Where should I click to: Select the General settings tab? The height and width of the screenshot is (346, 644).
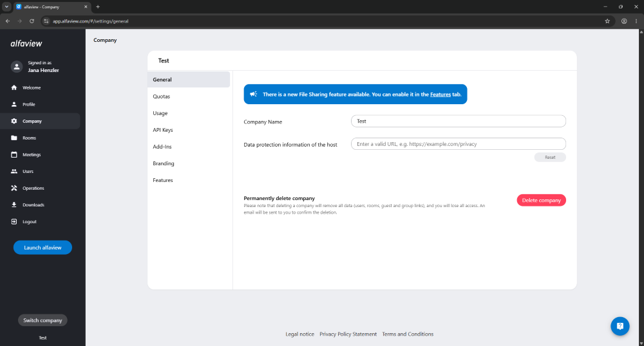click(189, 80)
